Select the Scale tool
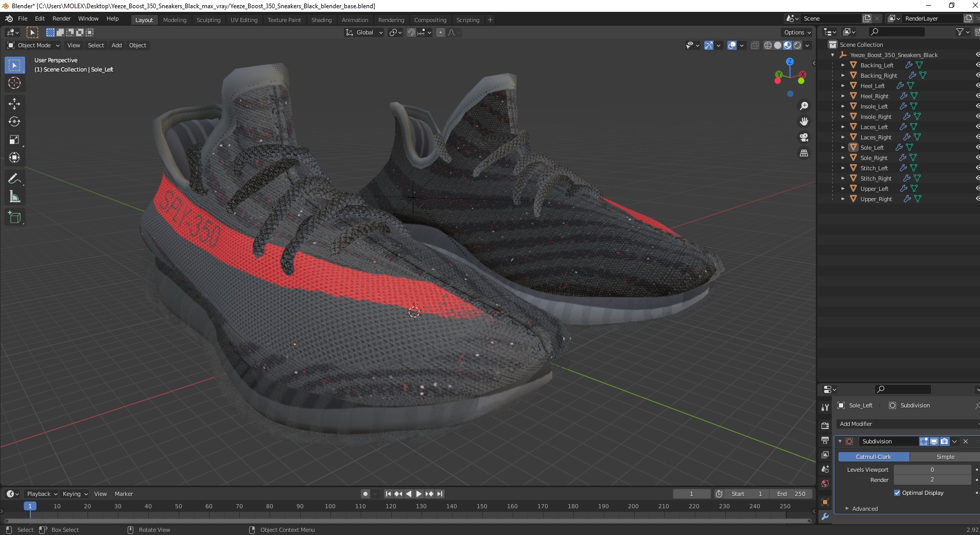Screen dimensions: 980x535 (14, 140)
